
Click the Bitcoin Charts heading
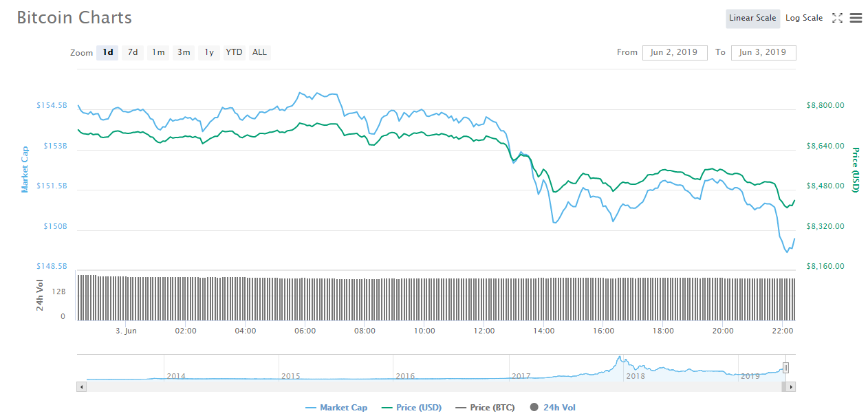click(74, 18)
